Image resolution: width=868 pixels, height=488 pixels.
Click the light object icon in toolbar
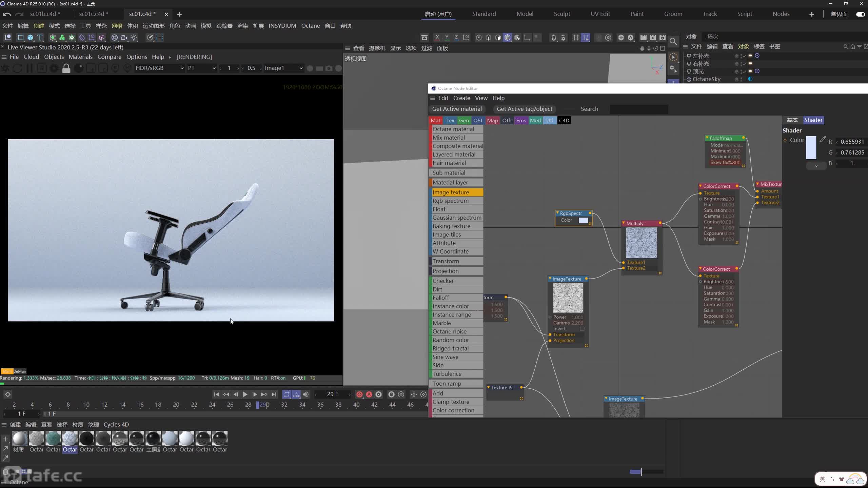(134, 38)
